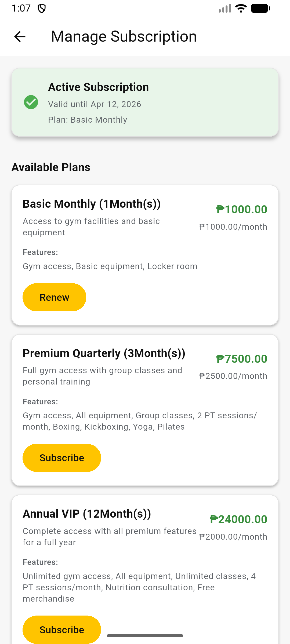The image size is (290, 644).
Task: Renew the Basic Monthly plan
Action: point(54,297)
